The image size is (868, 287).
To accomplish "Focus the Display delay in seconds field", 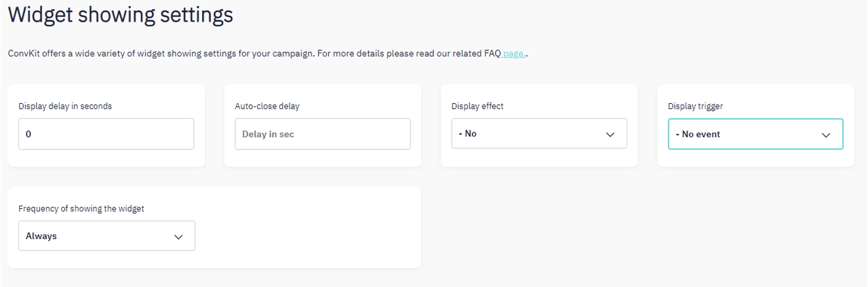I will [106, 134].
